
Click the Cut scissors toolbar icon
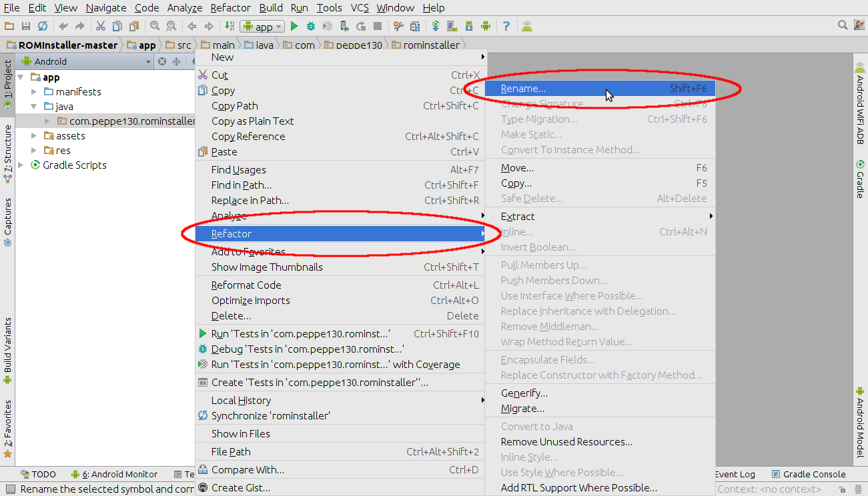[x=101, y=26]
